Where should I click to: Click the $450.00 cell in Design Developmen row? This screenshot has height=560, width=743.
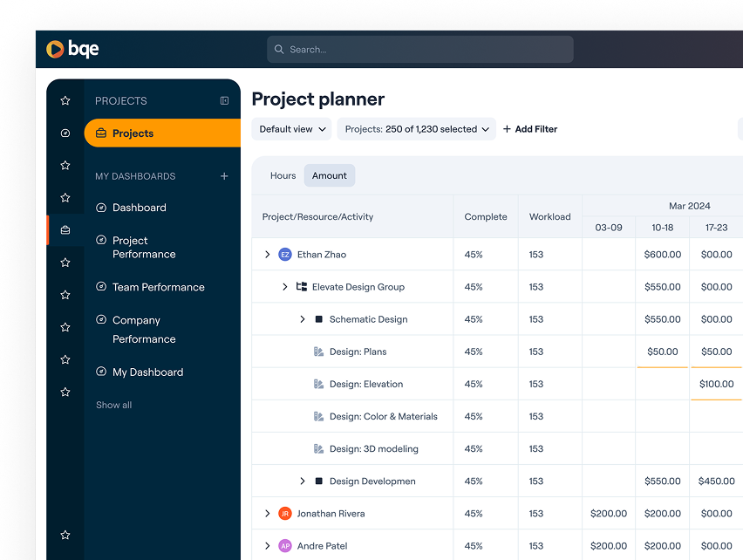point(717,481)
